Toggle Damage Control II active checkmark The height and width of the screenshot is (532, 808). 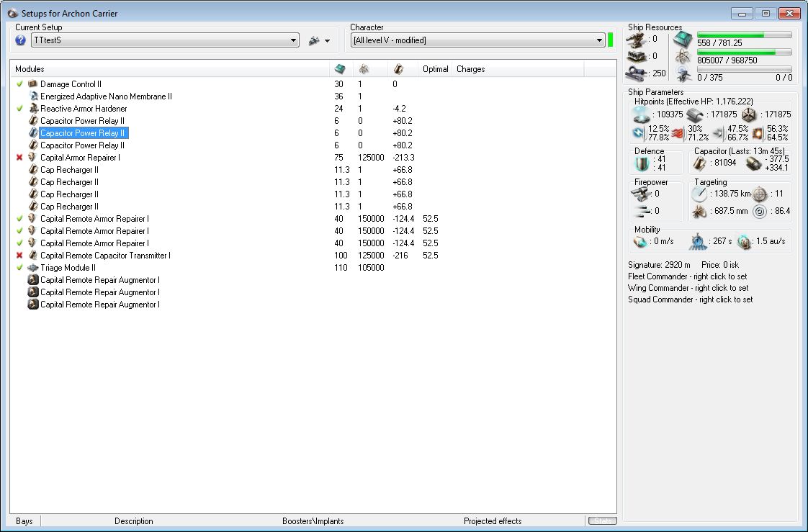click(x=19, y=84)
